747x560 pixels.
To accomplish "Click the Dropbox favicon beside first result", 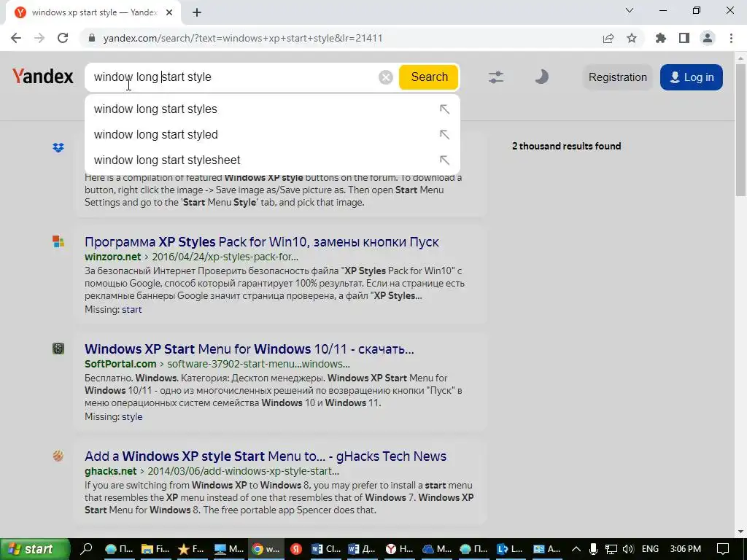I will tap(58, 148).
